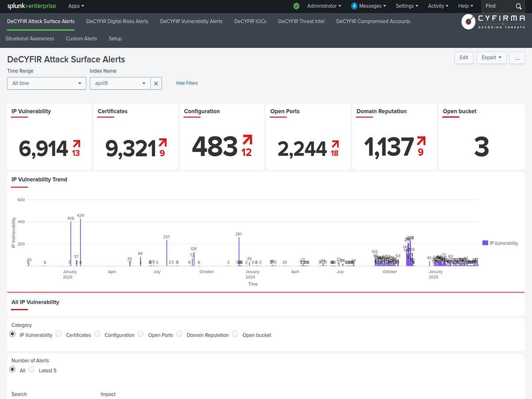The height and width of the screenshot is (399, 532).
Task: Click the Edit dashboard button
Action: [464, 58]
